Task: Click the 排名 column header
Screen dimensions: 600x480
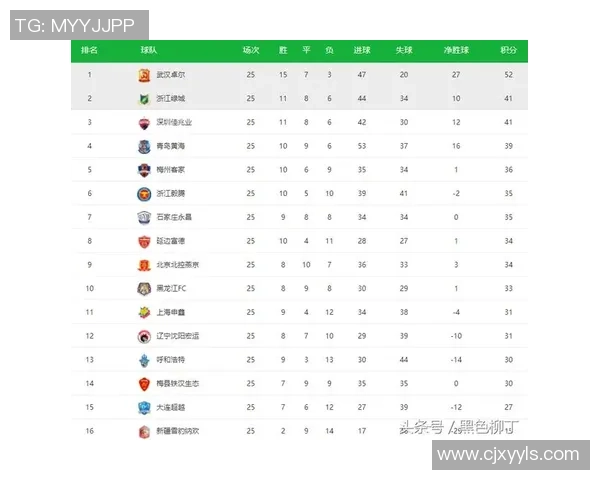Action: click(89, 50)
